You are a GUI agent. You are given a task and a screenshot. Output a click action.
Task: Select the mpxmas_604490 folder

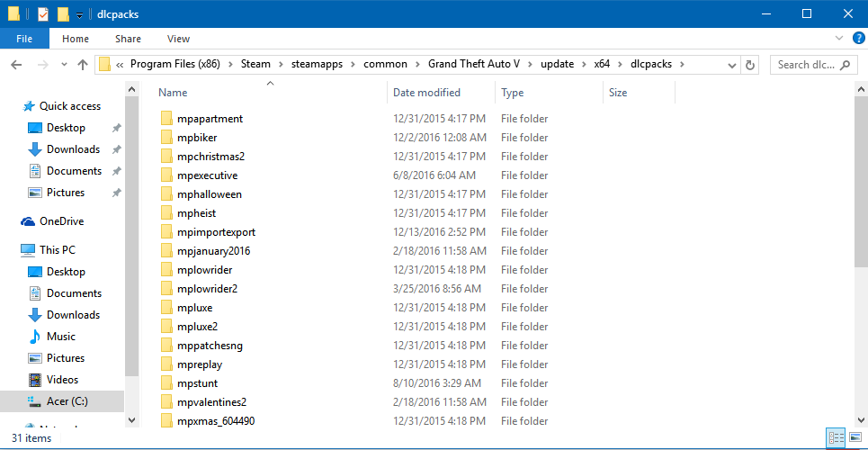(x=216, y=421)
